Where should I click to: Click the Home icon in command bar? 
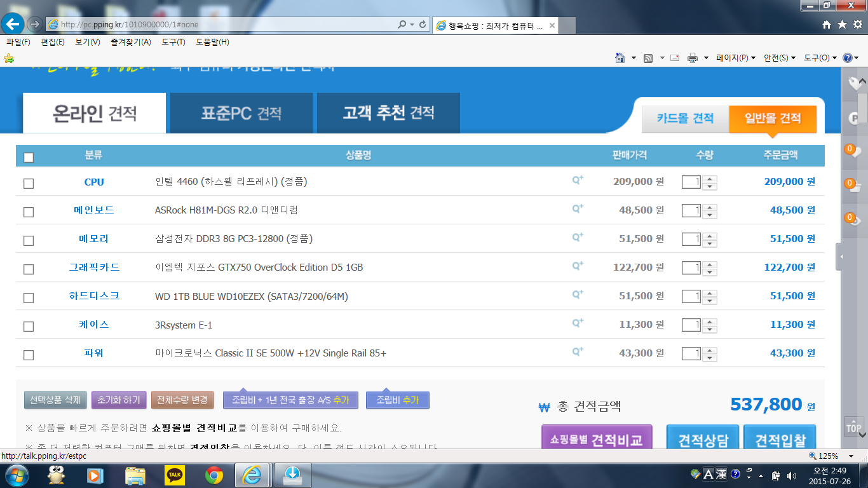tap(620, 58)
